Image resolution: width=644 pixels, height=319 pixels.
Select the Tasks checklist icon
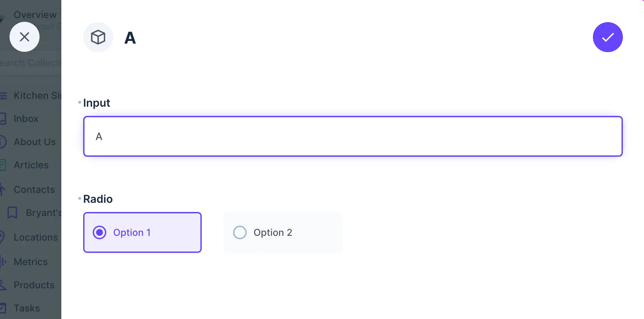pyautogui.click(x=3, y=308)
